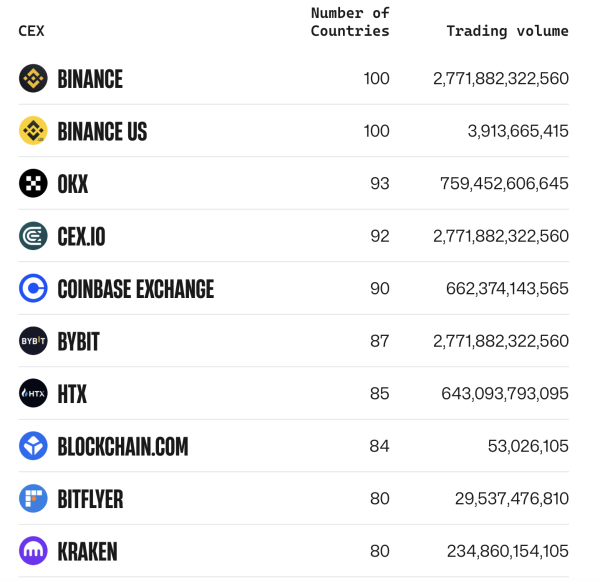Click the OKX logo icon

pos(33,184)
